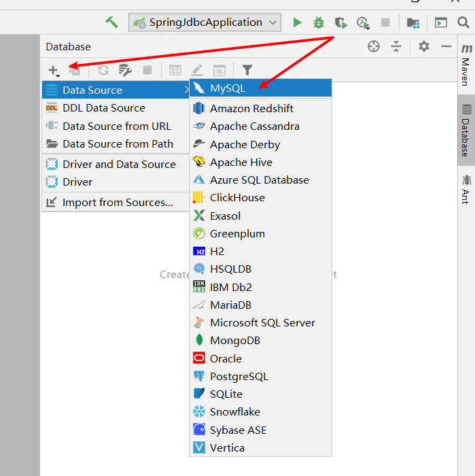Choose Data Source from Path
Screen dimensions: 475x476
[116, 144]
